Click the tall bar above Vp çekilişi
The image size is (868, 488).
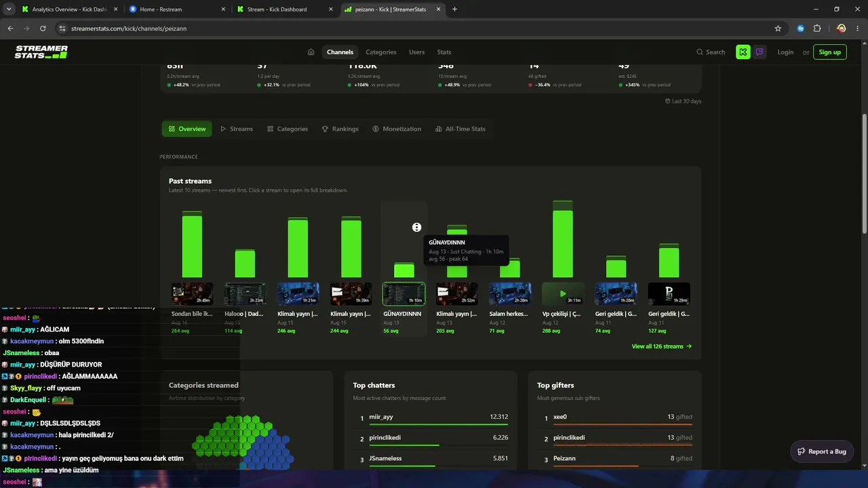(563, 239)
